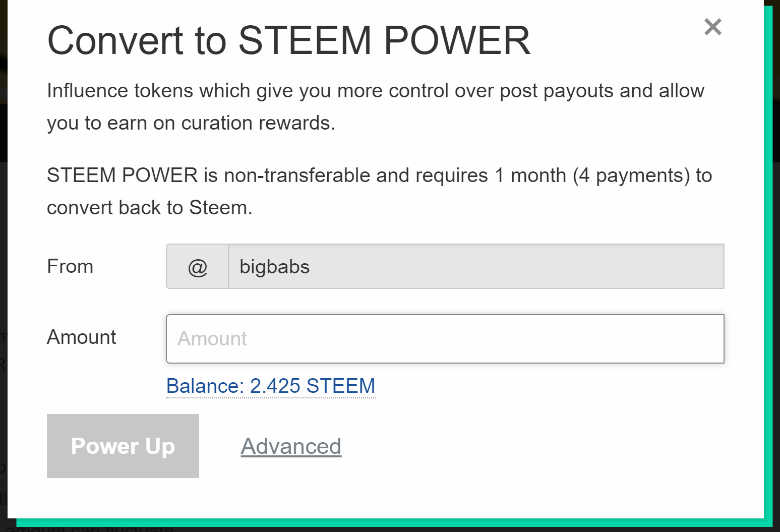Viewport: 780px width, 532px height.
Task: Close the Convert to STEEM POWER dialog
Action: click(712, 27)
